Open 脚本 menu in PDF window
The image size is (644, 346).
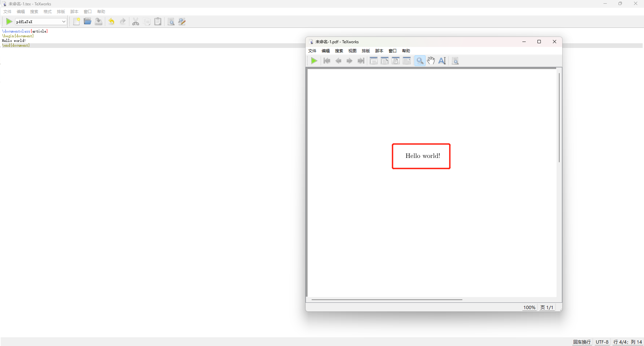tap(379, 51)
